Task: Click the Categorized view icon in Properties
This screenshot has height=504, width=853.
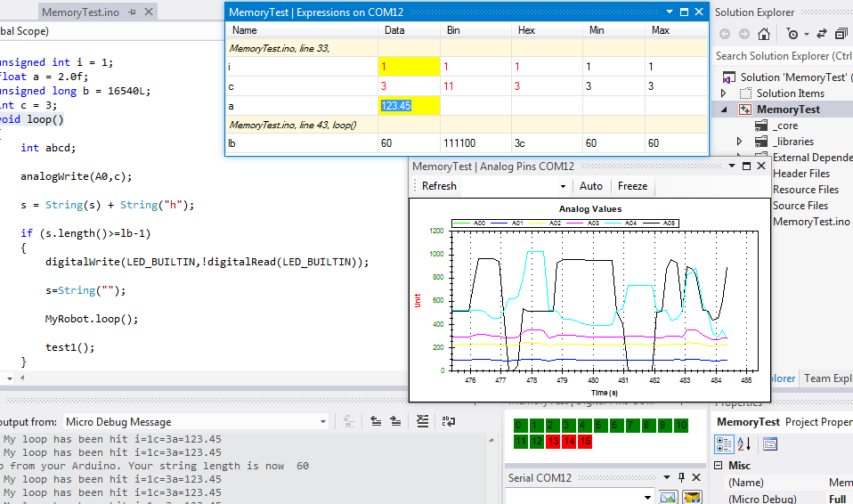Action: [x=724, y=444]
